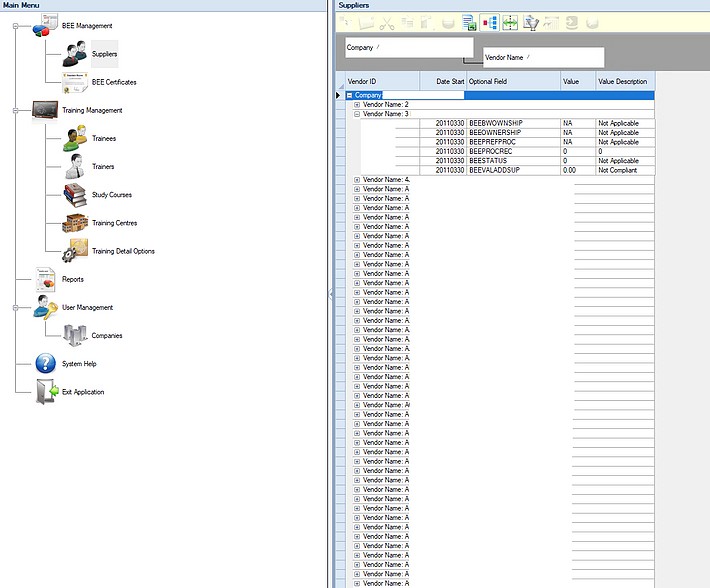Viewport: 710px width, 588px height.
Task: Open the System Help question mark icon
Action: pos(46,364)
